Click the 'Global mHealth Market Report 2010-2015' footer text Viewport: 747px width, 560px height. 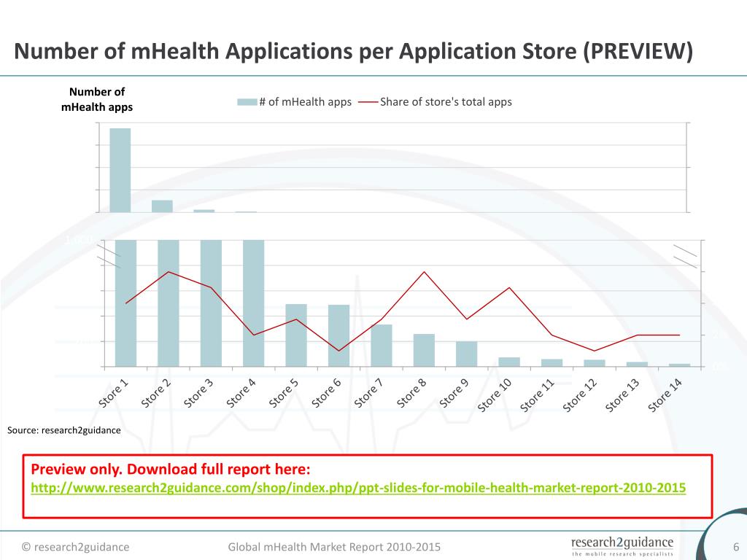click(334, 547)
